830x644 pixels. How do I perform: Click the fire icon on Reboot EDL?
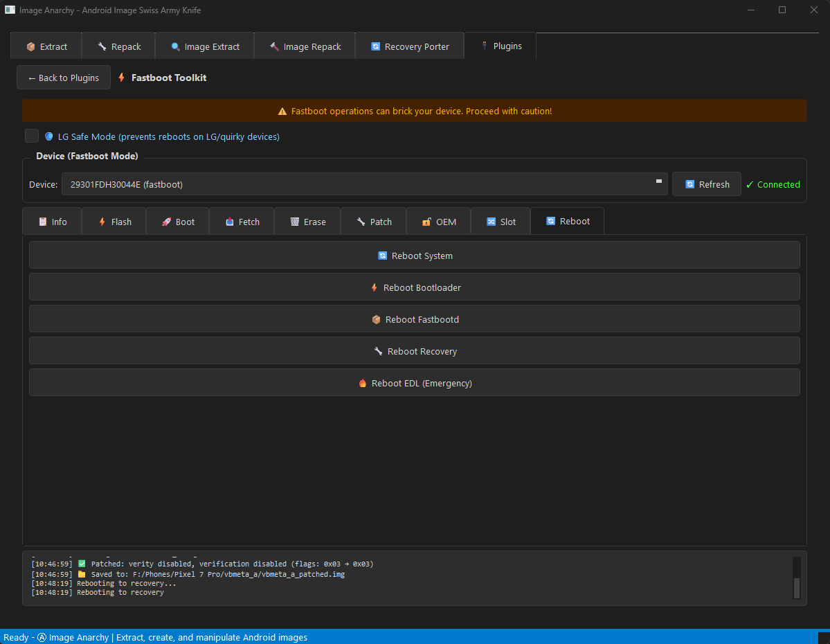coord(362,383)
